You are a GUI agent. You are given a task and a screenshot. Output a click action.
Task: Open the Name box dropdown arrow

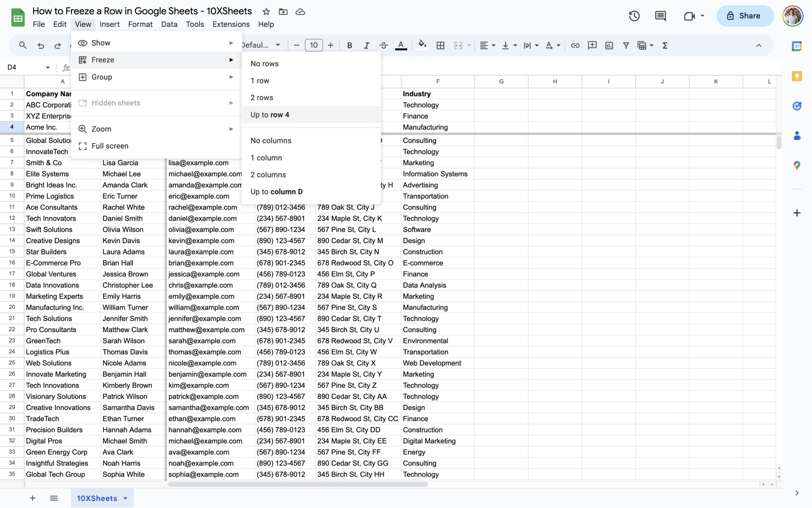click(48, 67)
